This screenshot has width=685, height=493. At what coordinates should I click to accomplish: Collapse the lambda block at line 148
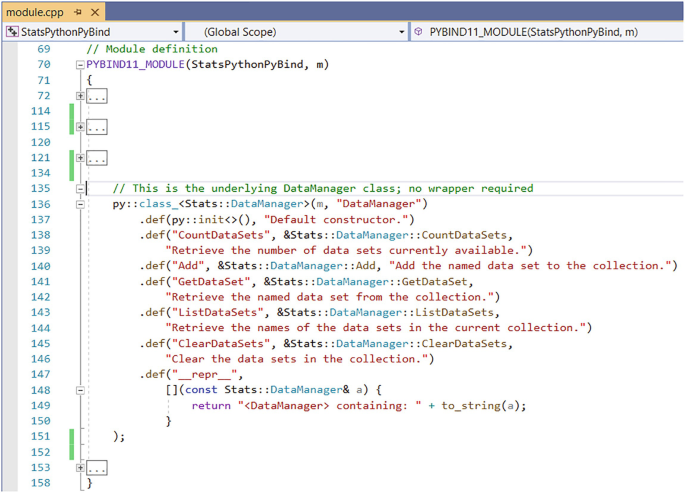tap(80, 390)
